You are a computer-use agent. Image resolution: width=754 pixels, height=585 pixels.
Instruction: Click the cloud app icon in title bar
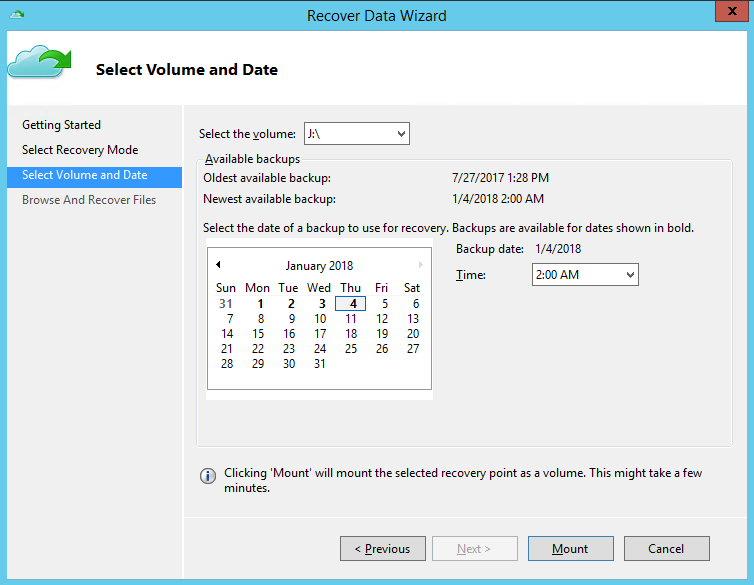[17, 14]
